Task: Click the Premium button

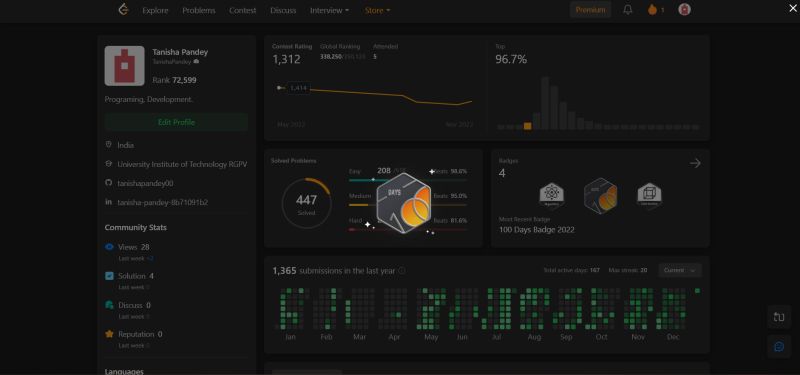Action: click(x=590, y=10)
